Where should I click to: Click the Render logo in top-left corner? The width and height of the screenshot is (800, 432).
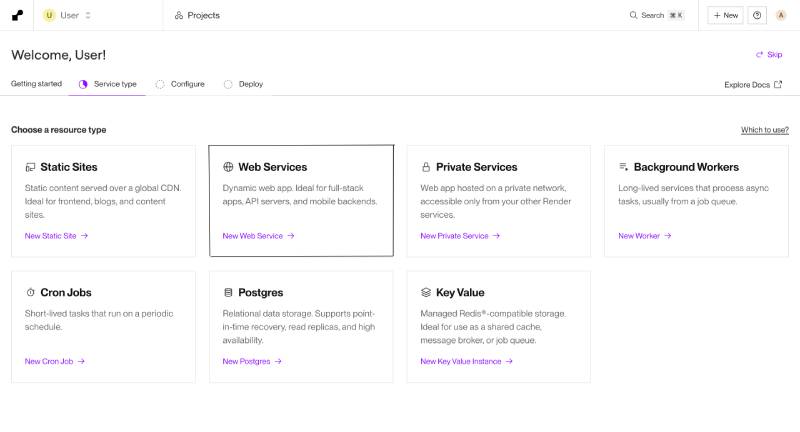(x=18, y=15)
